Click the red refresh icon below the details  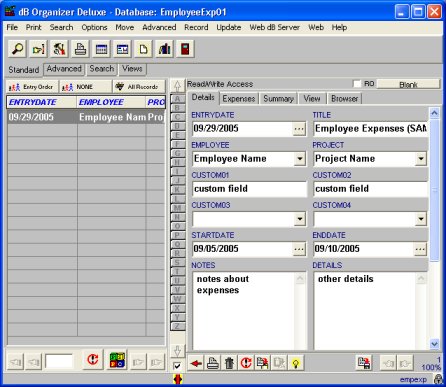[246, 363]
